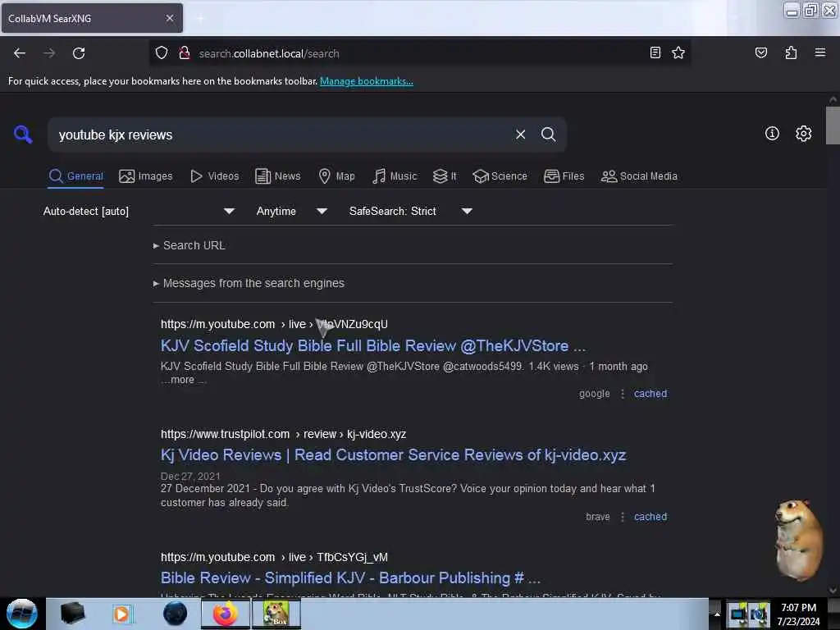Open the black box taskbar icon

click(x=72, y=614)
